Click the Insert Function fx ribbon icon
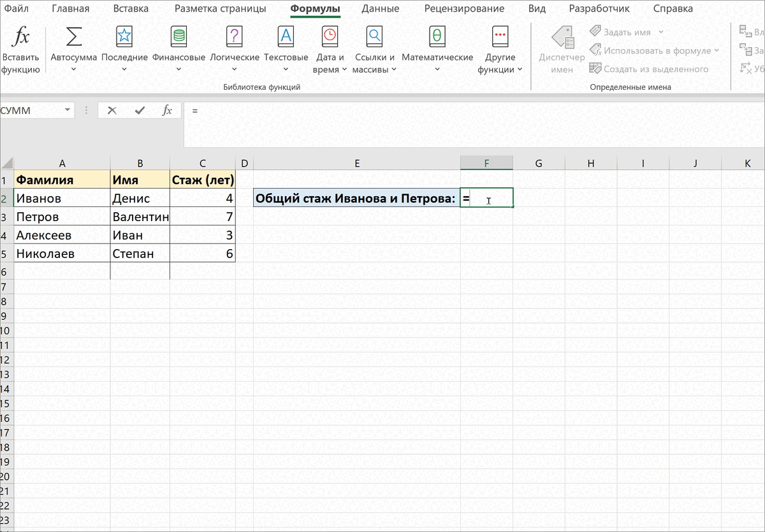The width and height of the screenshot is (765, 532). click(x=22, y=37)
